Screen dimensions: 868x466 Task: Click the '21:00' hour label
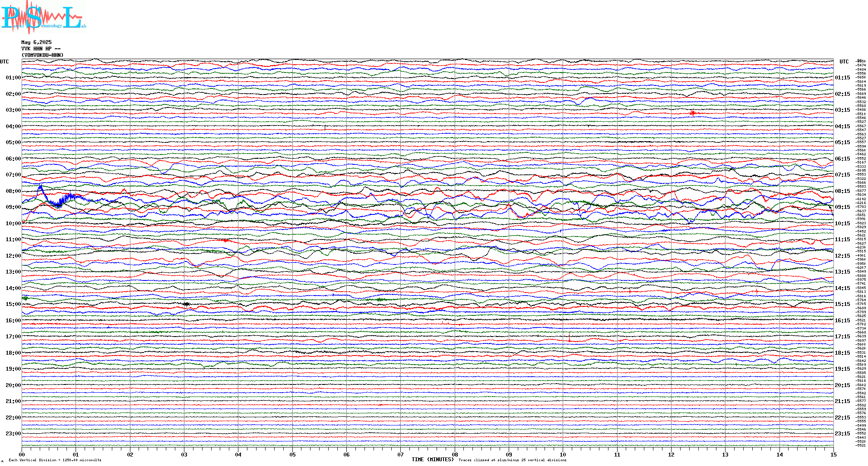pos(13,401)
